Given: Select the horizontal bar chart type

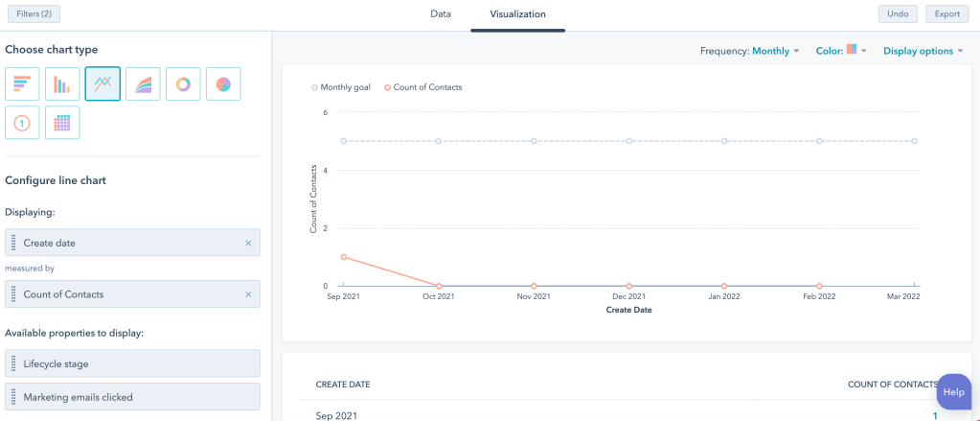Looking at the screenshot, I should pyautogui.click(x=22, y=84).
